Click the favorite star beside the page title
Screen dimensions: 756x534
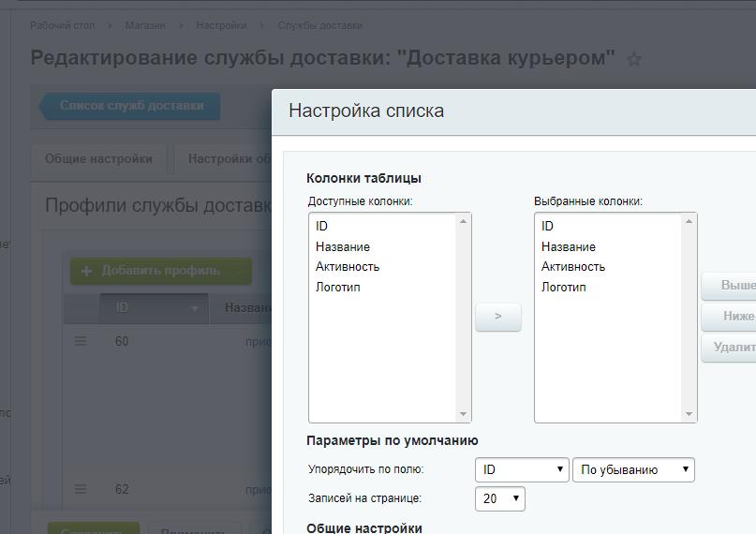pyautogui.click(x=633, y=60)
